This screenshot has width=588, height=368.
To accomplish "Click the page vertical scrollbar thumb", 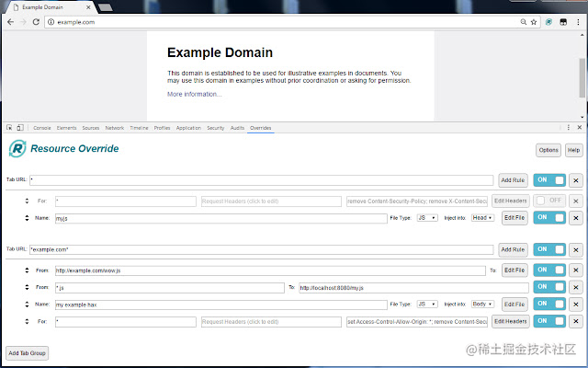I will (x=582, y=77).
